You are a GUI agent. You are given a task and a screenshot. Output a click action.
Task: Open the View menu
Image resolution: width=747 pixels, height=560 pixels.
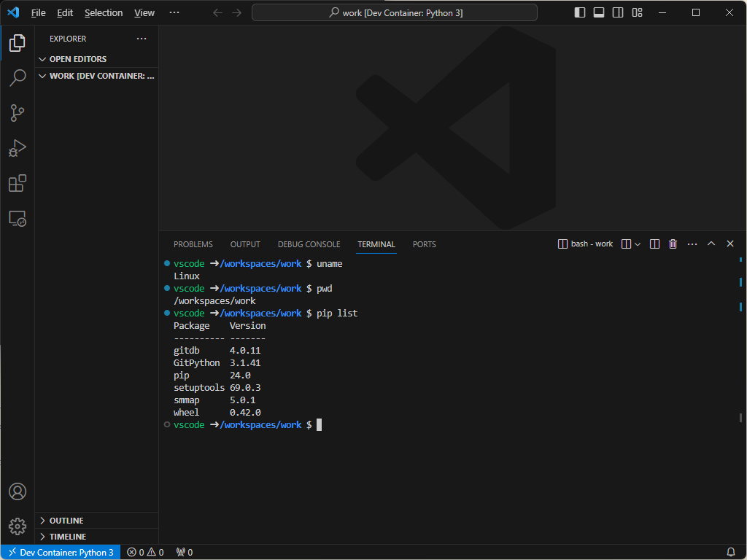pos(144,13)
